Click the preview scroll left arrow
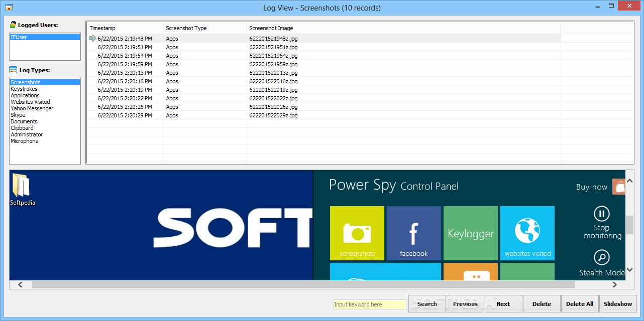Viewport: 644px width, 321px height. tap(21, 284)
